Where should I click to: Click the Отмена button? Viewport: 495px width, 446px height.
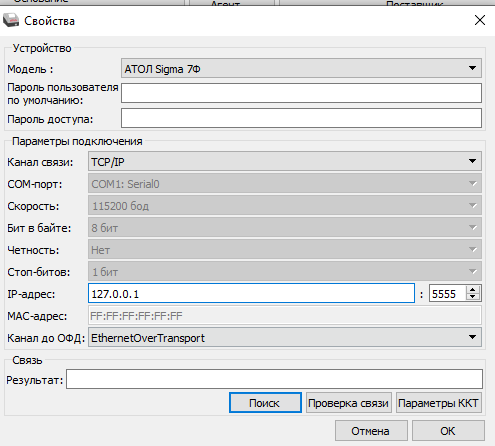click(x=371, y=431)
